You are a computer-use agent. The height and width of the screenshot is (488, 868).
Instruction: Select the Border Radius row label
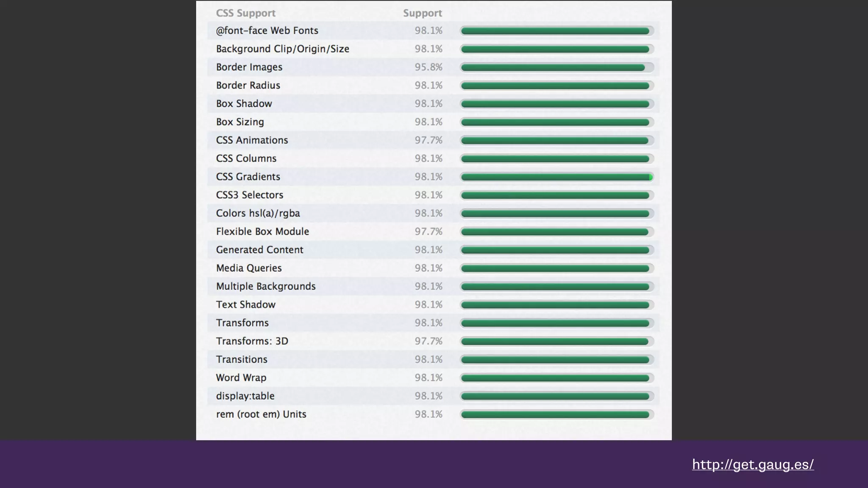248,86
